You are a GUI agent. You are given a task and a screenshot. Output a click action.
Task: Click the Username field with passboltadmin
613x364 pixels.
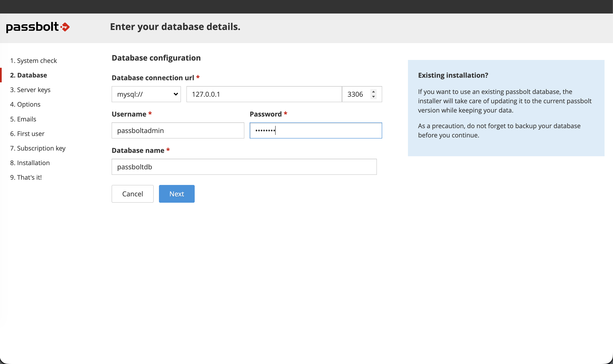[x=178, y=130]
